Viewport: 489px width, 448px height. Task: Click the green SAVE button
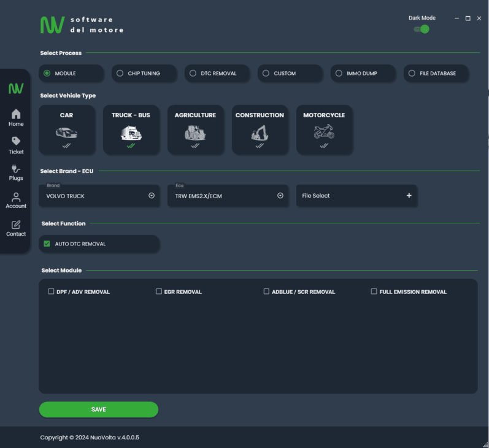coord(99,409)
